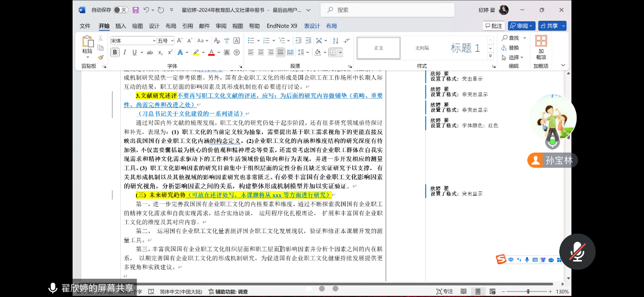
Task: Click the 批注 comments button
Action: 493,26
